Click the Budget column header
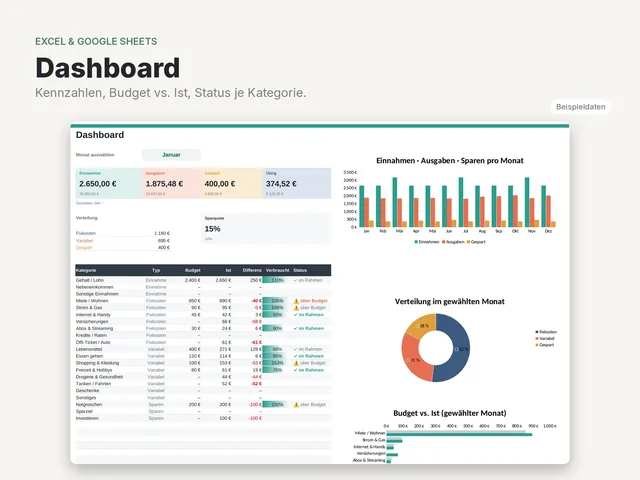The image size is (640, 480). (193, 270)
